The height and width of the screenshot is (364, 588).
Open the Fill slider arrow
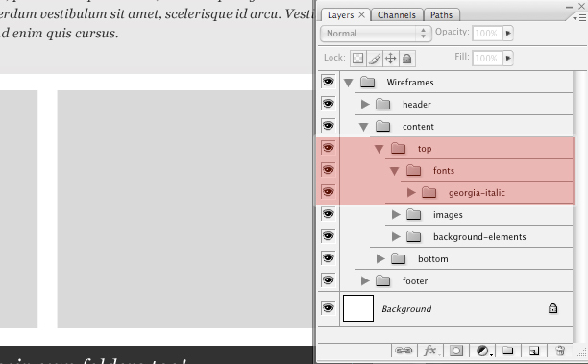pos(508,58)
